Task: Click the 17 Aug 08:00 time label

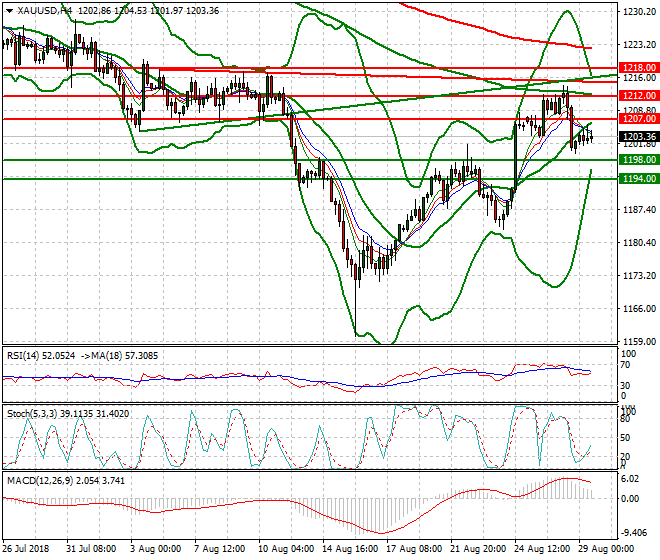Action: (414, 549)
